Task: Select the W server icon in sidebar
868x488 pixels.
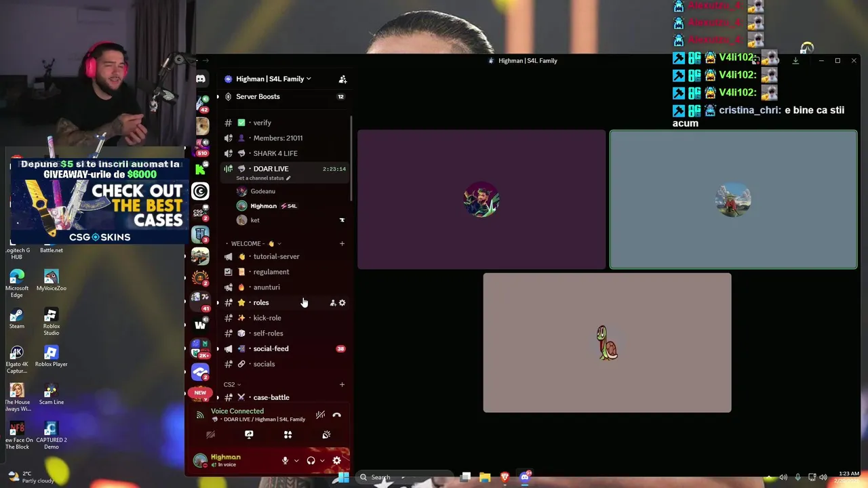Action: (x=201, y=325)
